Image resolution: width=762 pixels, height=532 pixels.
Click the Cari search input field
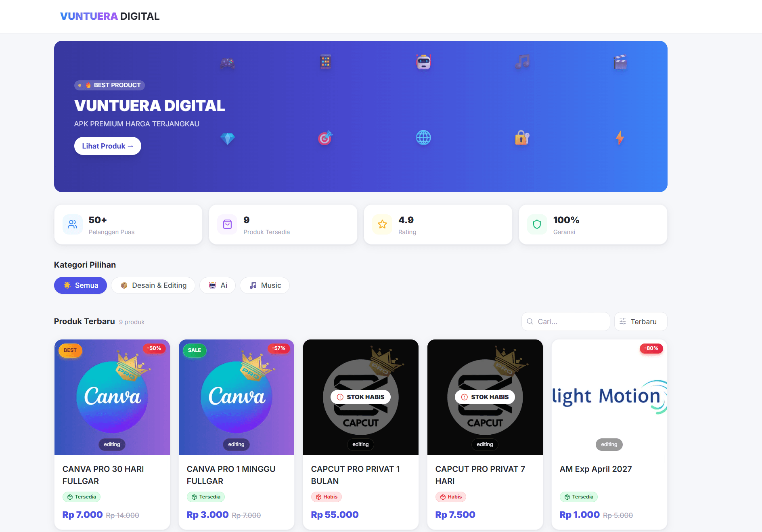point(566,322)
